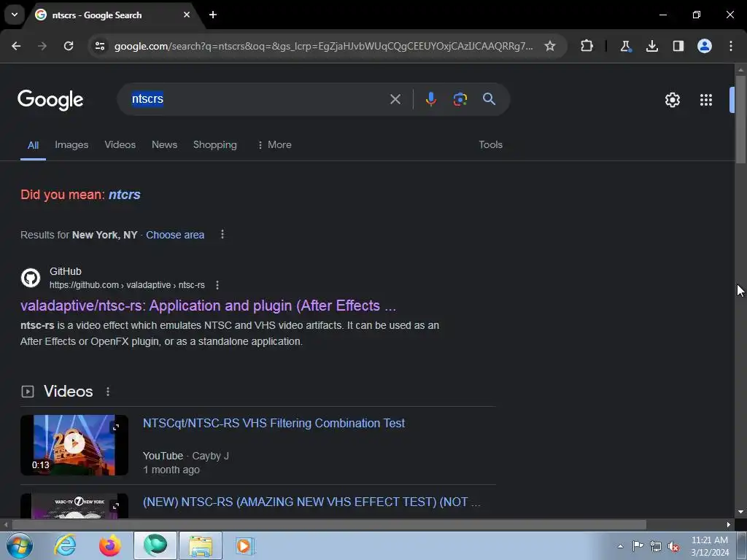Open site information icon in address bar

coord(100,46)
